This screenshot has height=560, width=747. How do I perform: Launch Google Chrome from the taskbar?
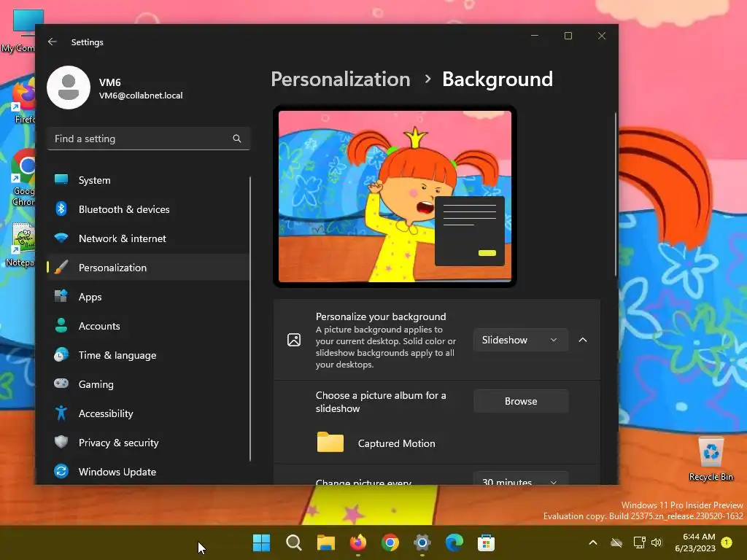point(390,542)
